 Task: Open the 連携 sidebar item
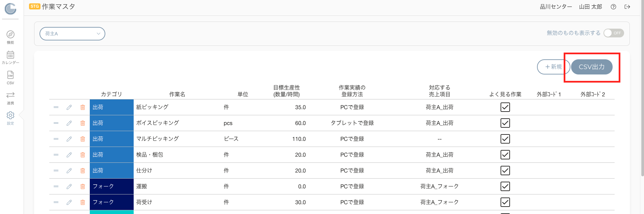coord(10,98)
